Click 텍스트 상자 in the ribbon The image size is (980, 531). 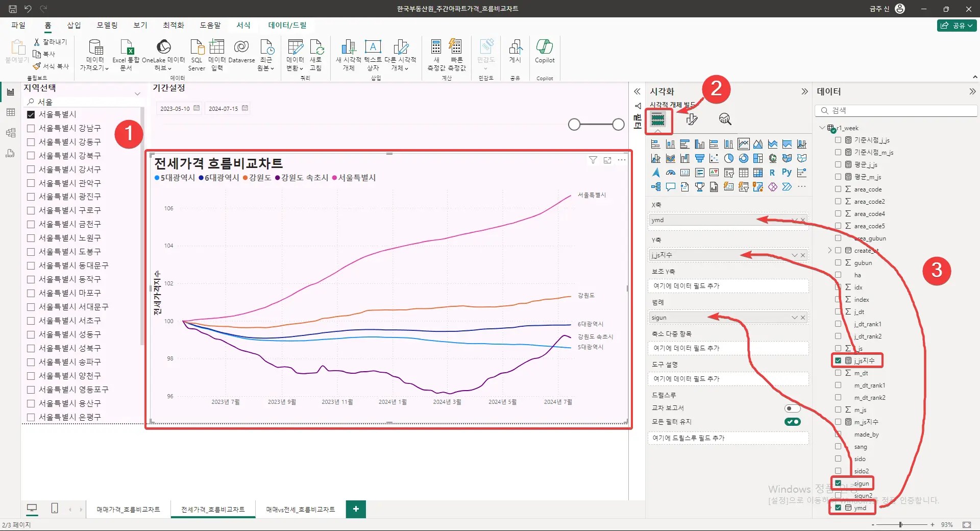click(373, 55)
